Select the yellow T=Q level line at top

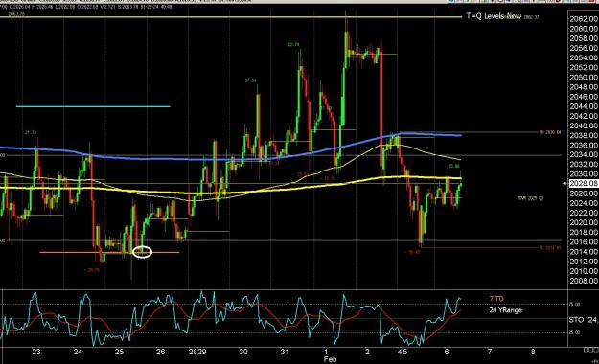[231, 17]
